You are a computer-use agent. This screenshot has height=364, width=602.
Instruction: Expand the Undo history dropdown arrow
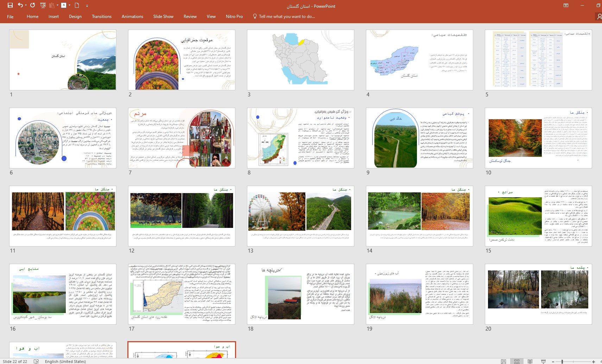tap(26, 5)
